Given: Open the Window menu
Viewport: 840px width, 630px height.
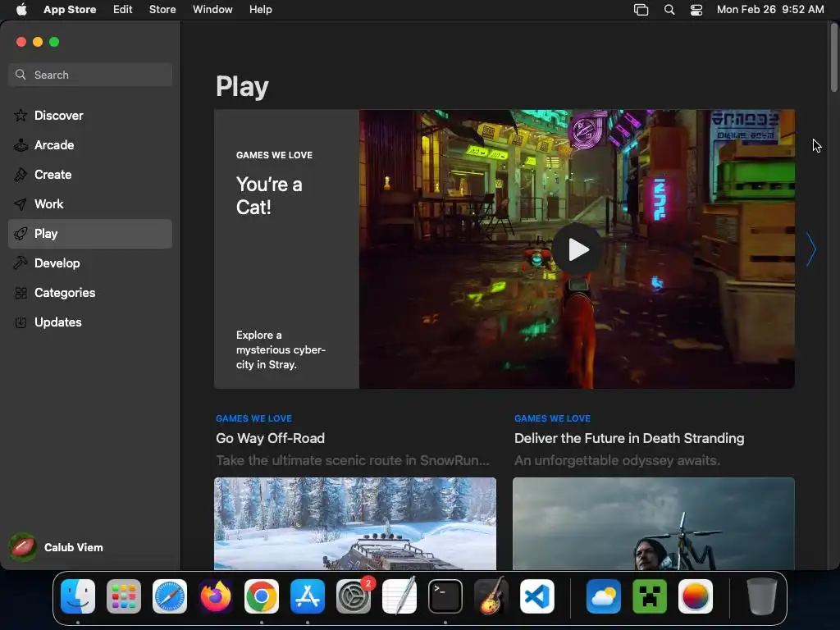Looking at the screenshot, I should 212,10.
